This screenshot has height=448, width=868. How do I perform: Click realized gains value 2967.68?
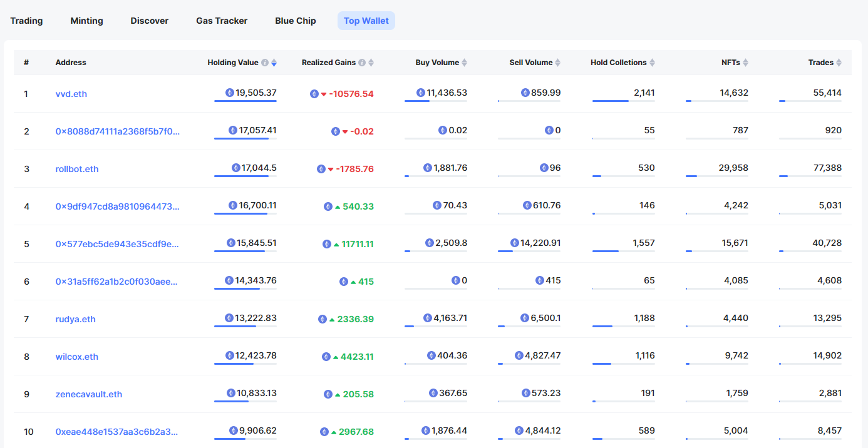point(356,432)
